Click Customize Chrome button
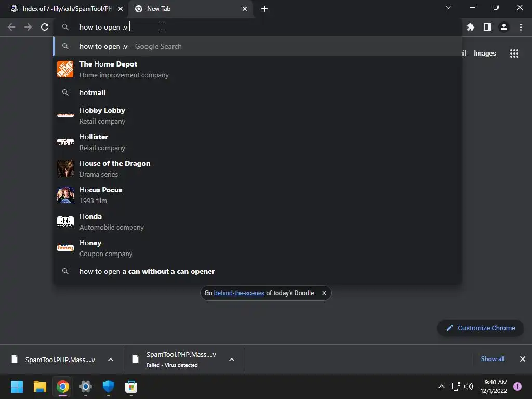The image size is (532, 399). 481,328
